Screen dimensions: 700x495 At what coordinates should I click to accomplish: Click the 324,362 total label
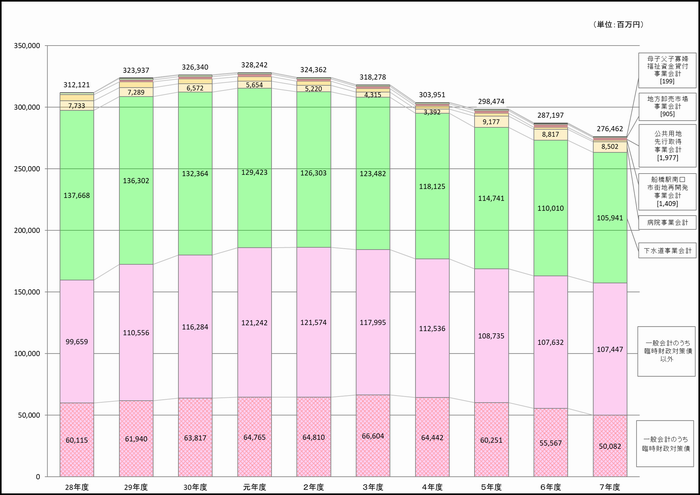tap(313, 70)
